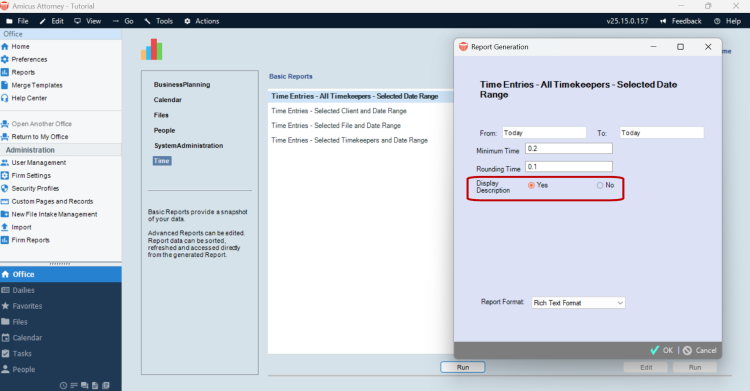The height and width of the screenshot is (391, 750).
Task: Click the Help Center headset icon
Action: pos(5,98)
